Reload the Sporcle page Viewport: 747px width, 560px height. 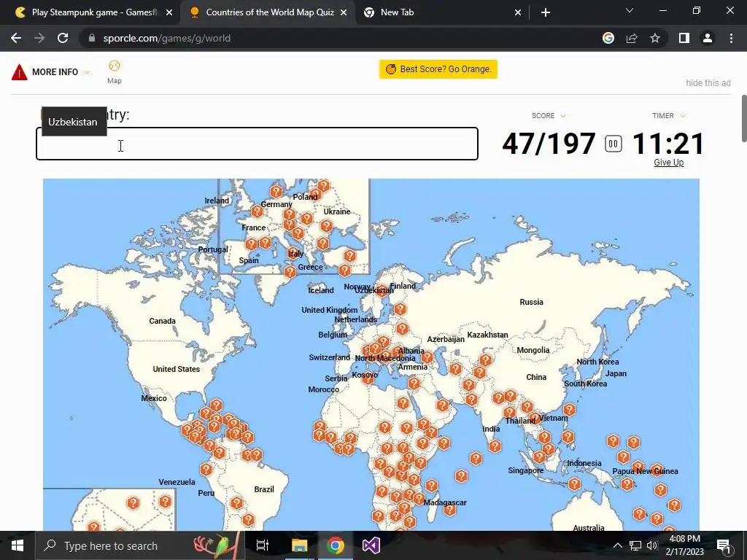[x=63, y=38]
